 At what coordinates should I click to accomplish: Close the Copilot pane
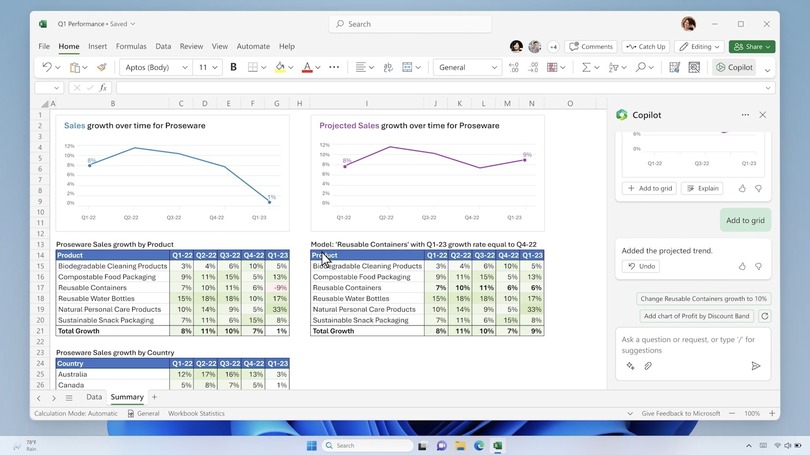click(762, 115)
